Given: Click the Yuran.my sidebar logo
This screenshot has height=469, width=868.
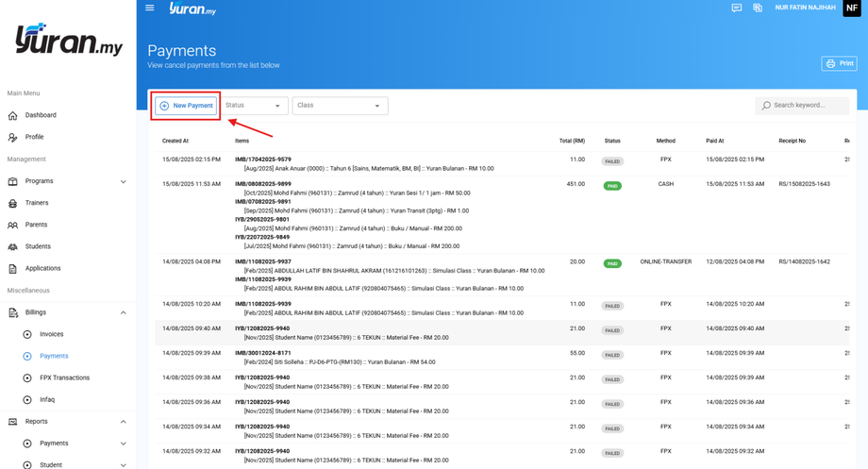Looking at the screenshot, I should click(x=68, y=40).
